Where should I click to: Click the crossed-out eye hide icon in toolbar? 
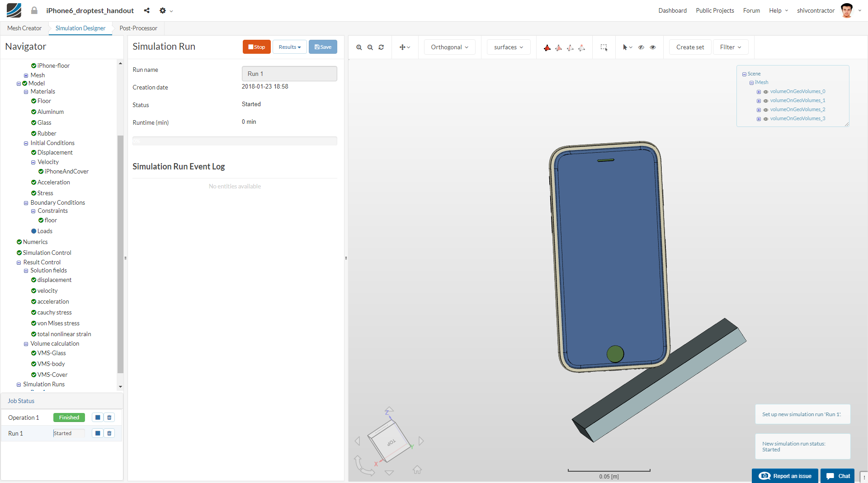[x=641, y=47]
